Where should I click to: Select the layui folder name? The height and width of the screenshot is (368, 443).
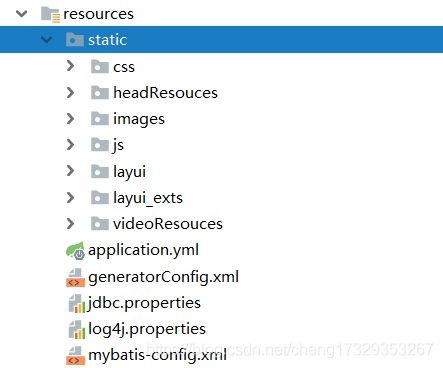(129, 172)
